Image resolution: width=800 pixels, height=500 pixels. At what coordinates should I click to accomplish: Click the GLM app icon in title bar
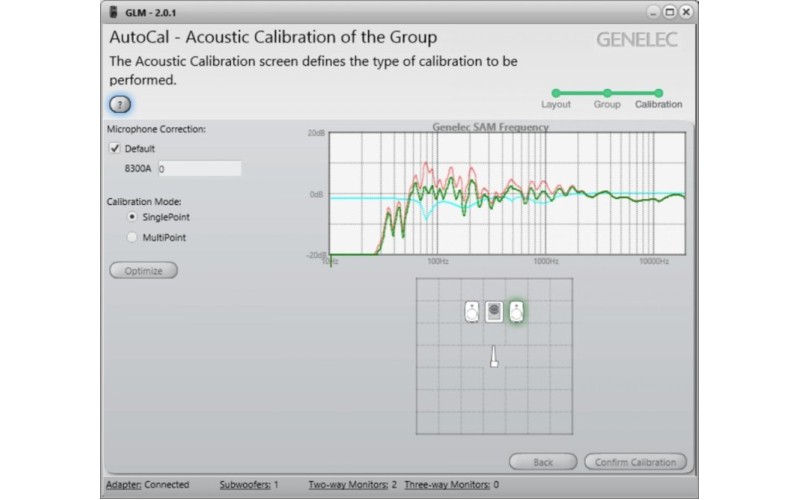click(114, 12)
